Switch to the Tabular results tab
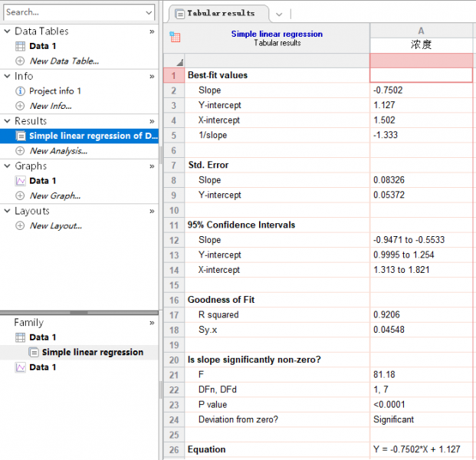The image size is (476, 460). click(219, 14)
